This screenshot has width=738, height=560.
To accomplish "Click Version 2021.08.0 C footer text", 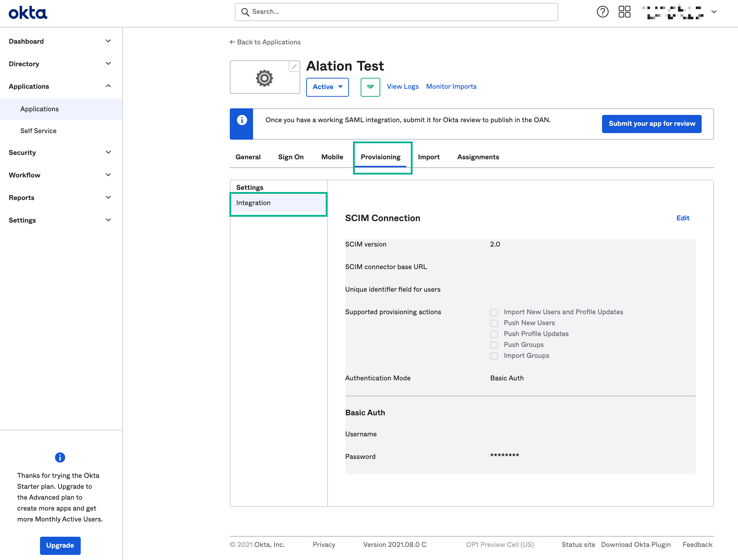I will [x=394, y=545].
